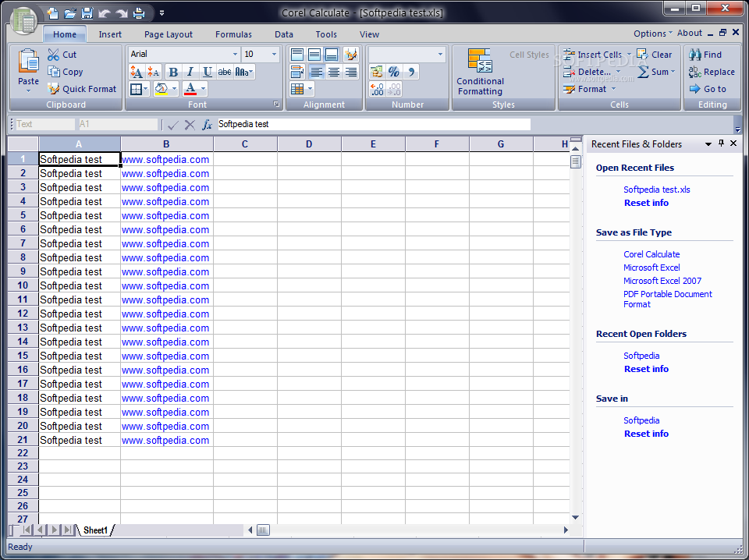Click the Sum sigma icon

tap(644, 72)
